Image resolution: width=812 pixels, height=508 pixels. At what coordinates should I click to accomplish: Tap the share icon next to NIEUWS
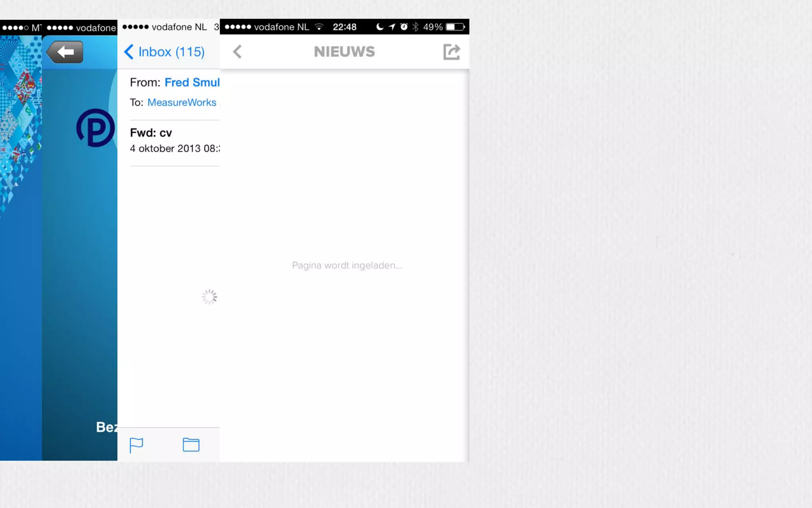click(x=451, y=52)
